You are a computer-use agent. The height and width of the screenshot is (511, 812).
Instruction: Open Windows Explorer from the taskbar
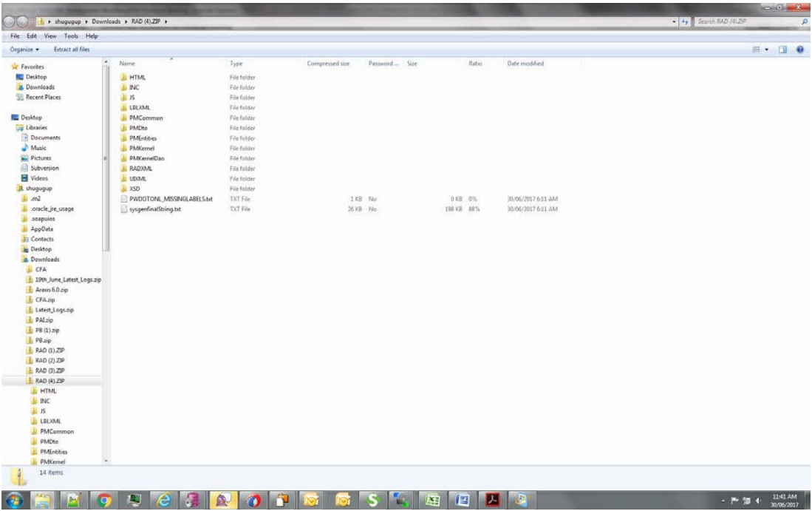(42, 500)
